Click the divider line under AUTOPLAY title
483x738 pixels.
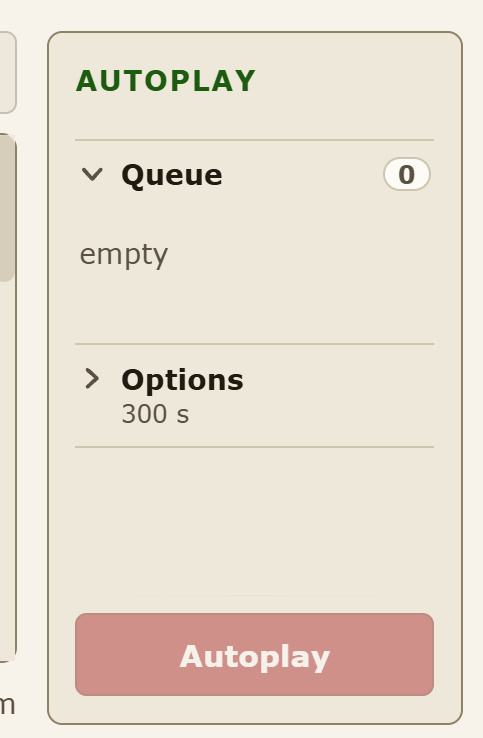[254, 140]
